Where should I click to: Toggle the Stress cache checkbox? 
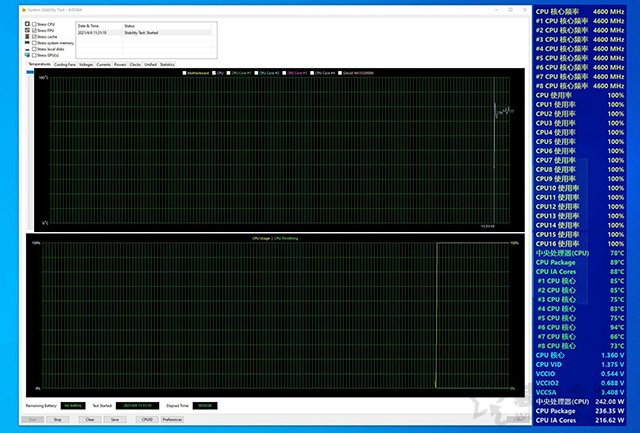point(34,37)
